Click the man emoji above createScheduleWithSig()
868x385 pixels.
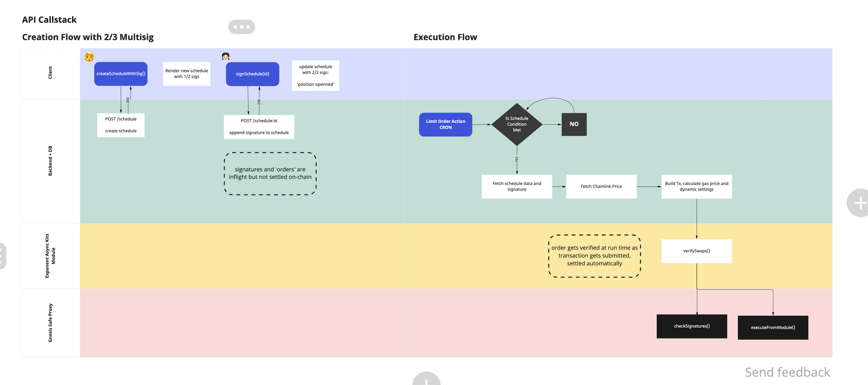pyautogui.click(x=89, y=56)
